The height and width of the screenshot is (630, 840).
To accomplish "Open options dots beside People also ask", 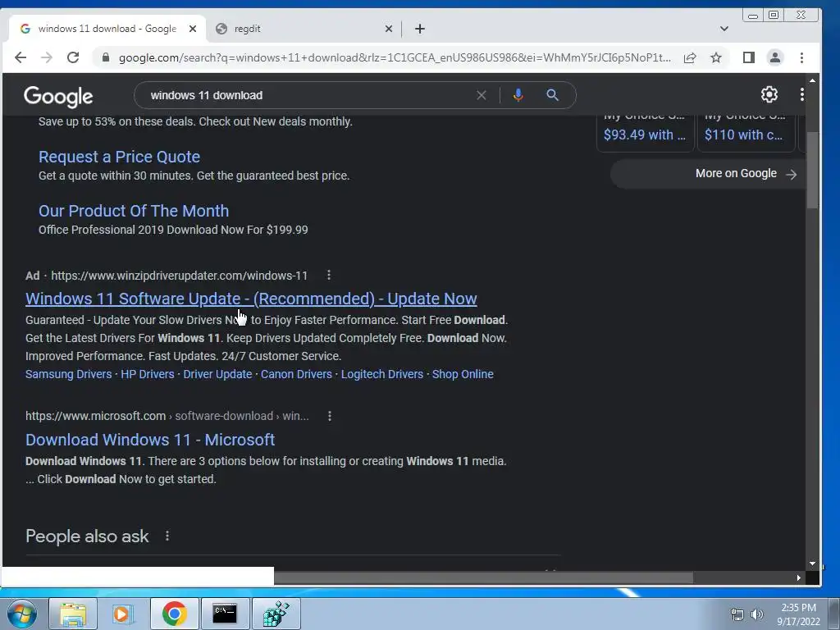I will click(167, 536).
